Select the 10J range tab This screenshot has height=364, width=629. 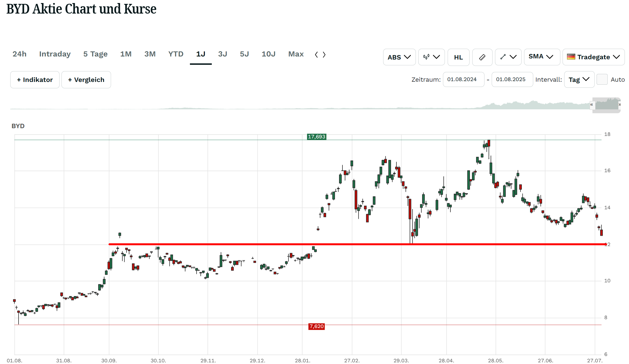269,54
